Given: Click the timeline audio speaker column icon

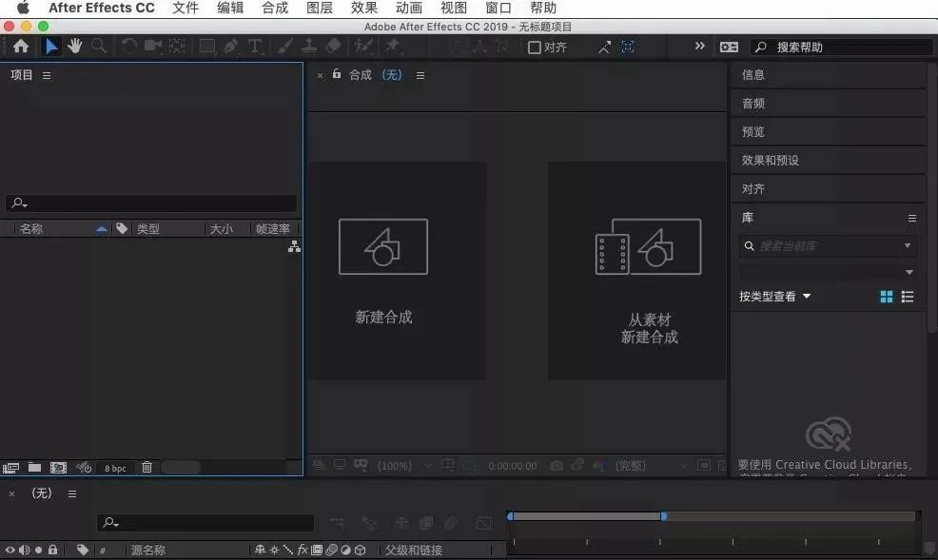Looking at the screenshot, I should coord(25,550).
